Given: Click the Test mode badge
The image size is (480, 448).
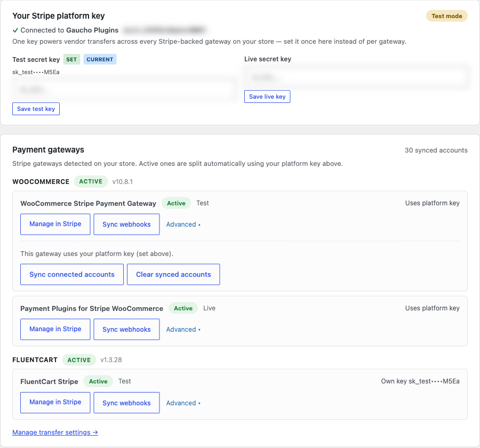Looking at the screenshot, I should [x=446, y=16].
